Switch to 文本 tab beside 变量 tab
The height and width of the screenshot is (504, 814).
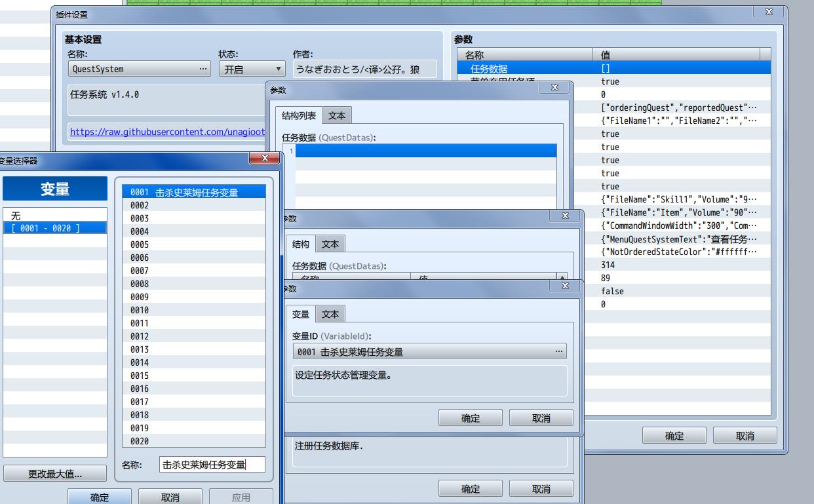[330, 314]
